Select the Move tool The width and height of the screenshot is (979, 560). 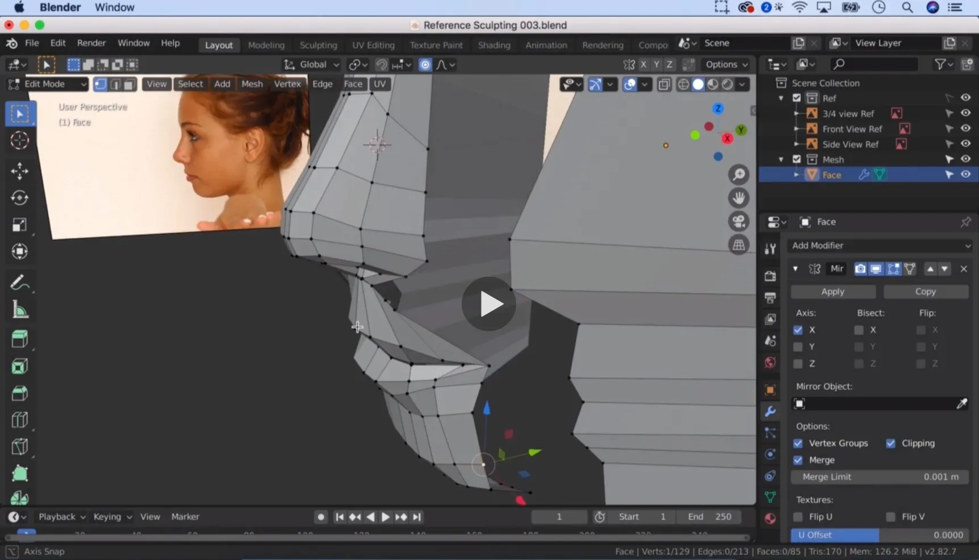click(19, 171)
